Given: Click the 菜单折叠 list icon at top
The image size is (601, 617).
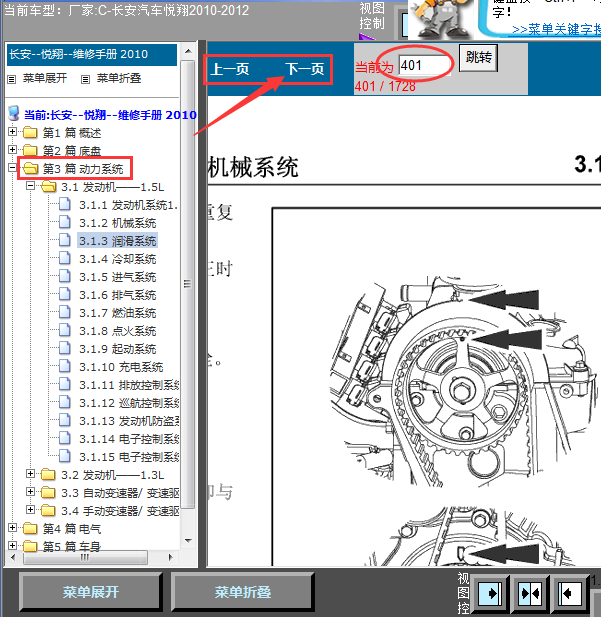Looking at the screenshot, I should (x=85, y=79).
